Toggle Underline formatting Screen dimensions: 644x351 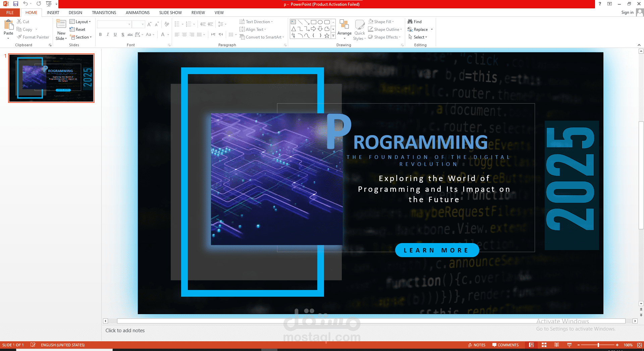pos(115,35)
